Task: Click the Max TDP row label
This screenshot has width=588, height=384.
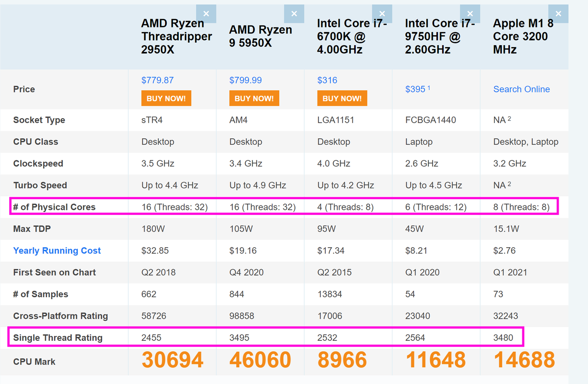Action: click(x=32, y=229)
